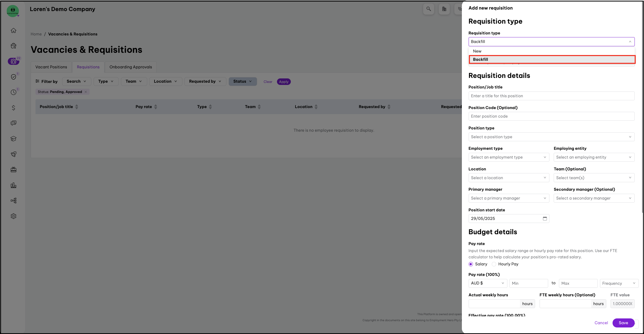Switch to the Vacant Positions tab
This screenshot has height=334, width=644.
(51, 67)
